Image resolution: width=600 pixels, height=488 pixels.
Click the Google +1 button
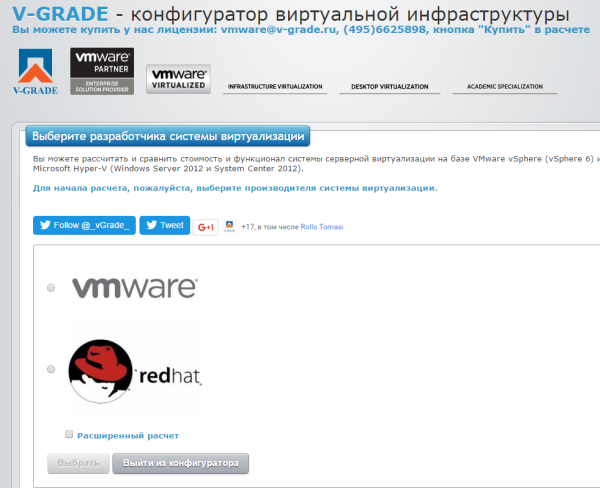[x=205, y=227]
